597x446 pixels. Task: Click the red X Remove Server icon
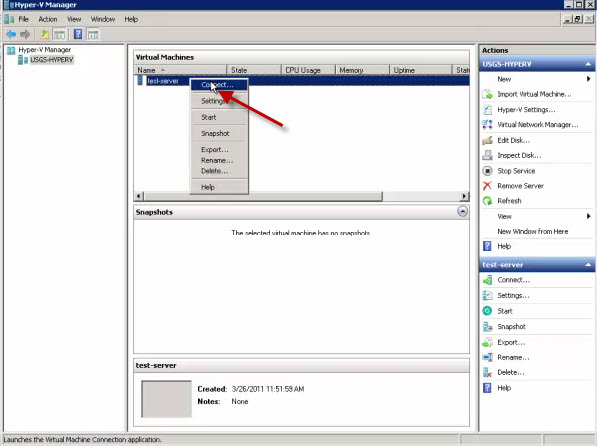point(487,186)
